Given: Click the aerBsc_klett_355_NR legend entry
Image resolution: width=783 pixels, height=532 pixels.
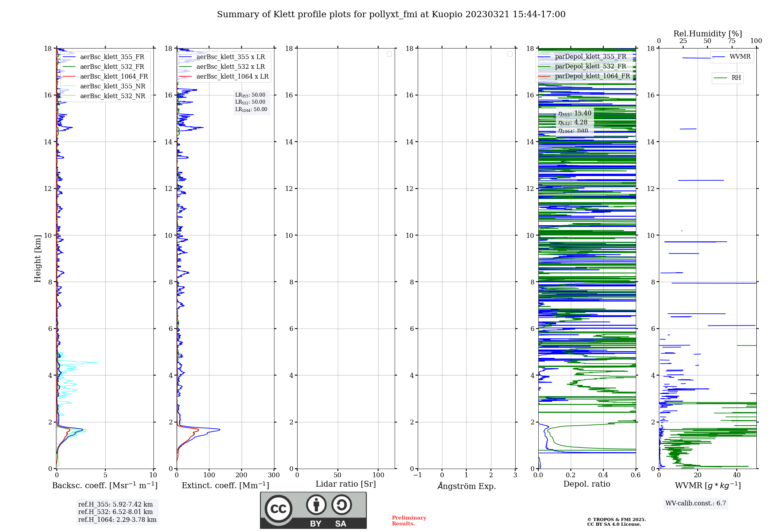Looking at the screenshot, I should point(104,86).
